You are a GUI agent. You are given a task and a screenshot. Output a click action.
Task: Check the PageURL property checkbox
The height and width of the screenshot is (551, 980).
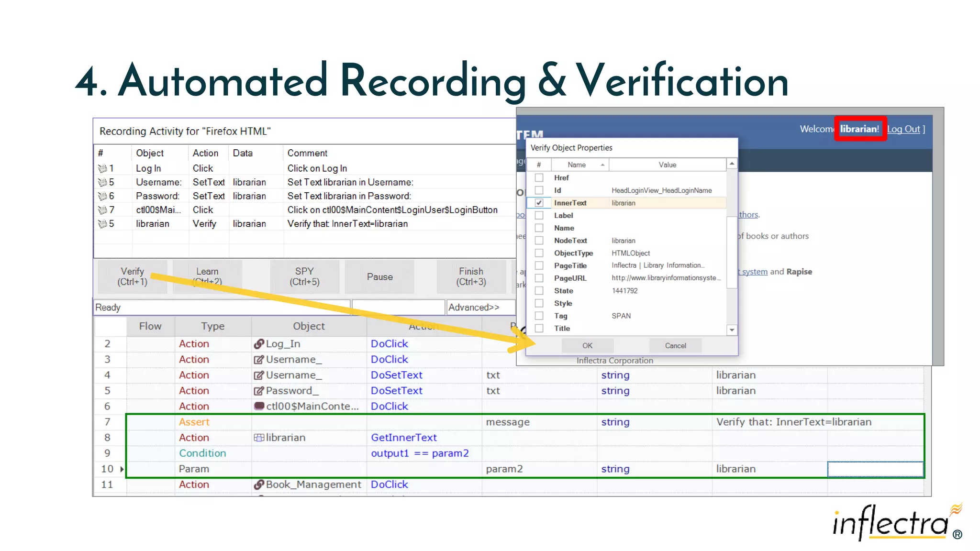pyautogui.click(x=539, y=278)
